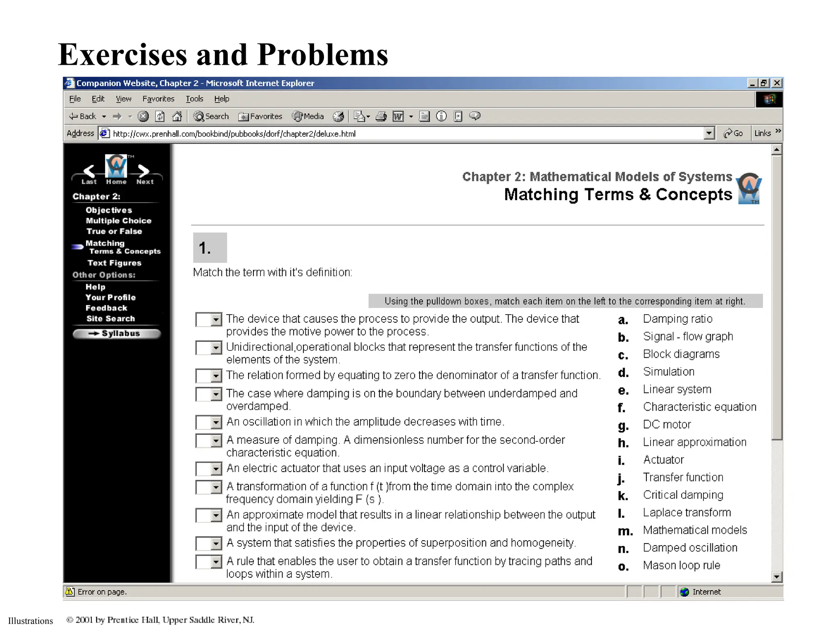The width and height of the screenshot is (840, 630).
Task: Go to browser Home page icon
Action: (177, 116)
